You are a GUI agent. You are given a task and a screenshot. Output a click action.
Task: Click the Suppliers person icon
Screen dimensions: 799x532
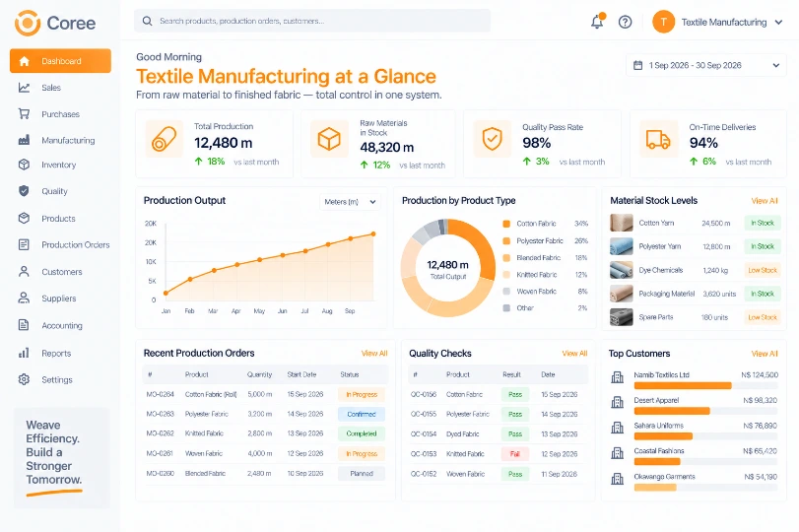pos(24,299)
